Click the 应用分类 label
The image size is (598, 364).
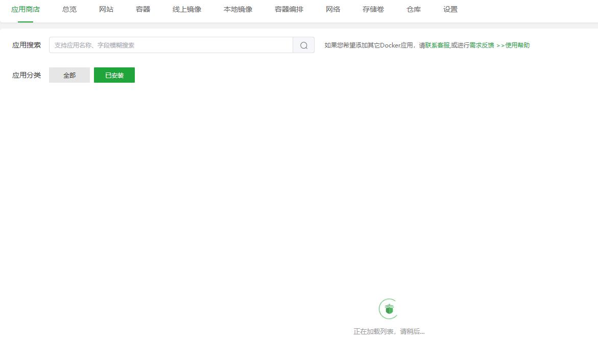27,75
